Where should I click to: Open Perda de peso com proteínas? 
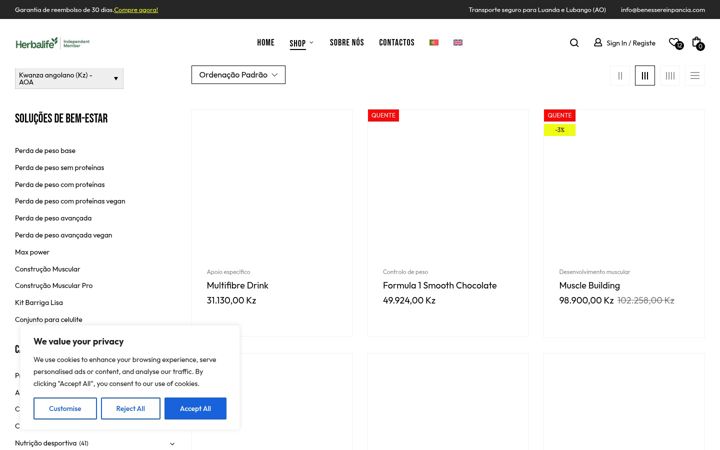pyautogui.click(x=60, y=185)
